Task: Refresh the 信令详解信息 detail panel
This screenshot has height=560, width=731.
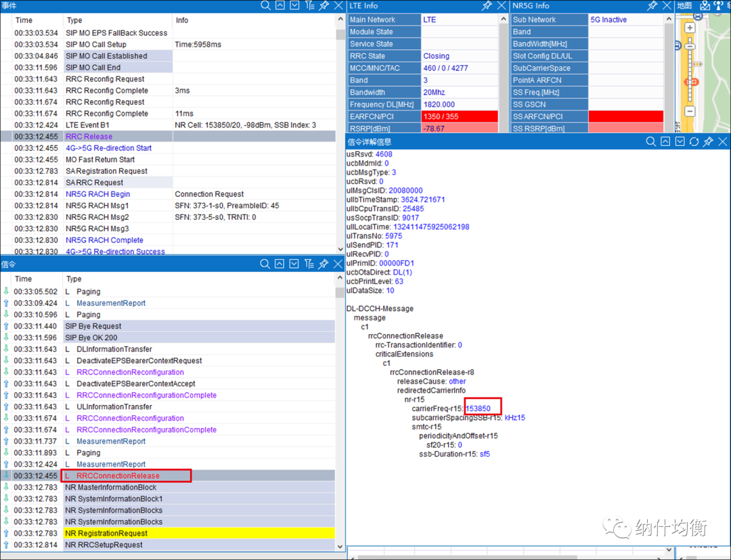Action: pos(694,141)
